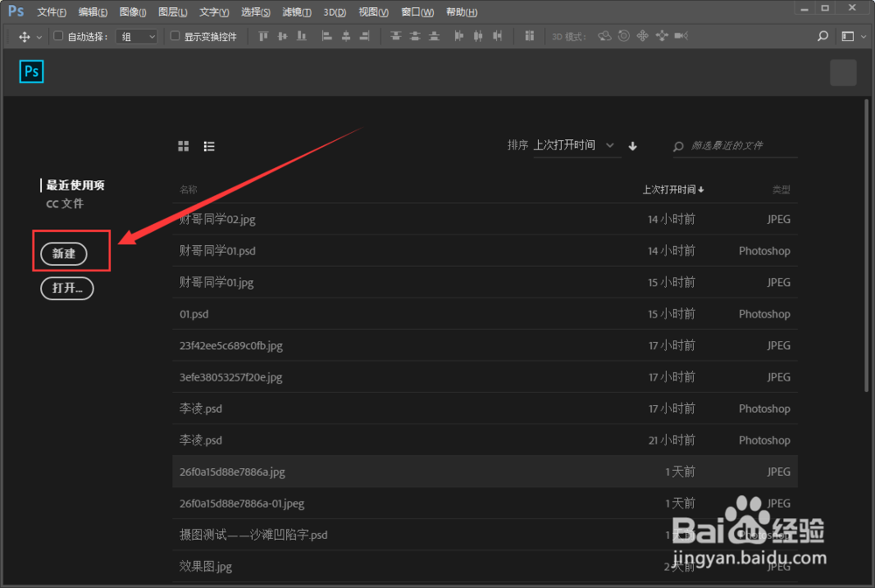Open recent file 3efe38053257f20e.jpg
875x588 pixels.
coord(485,377)
